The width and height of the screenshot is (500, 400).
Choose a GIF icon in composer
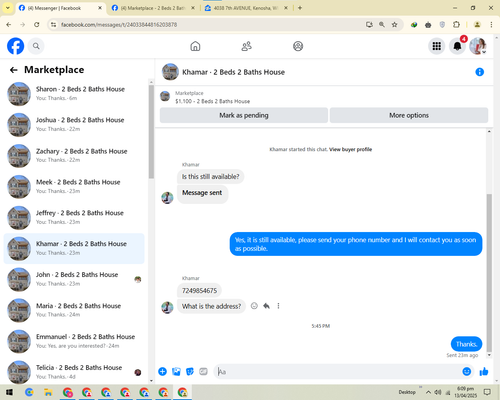(203, 371)
